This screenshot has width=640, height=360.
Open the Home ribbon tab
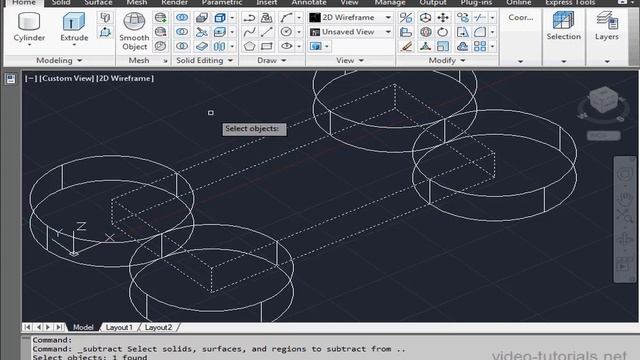coord(24,3)
